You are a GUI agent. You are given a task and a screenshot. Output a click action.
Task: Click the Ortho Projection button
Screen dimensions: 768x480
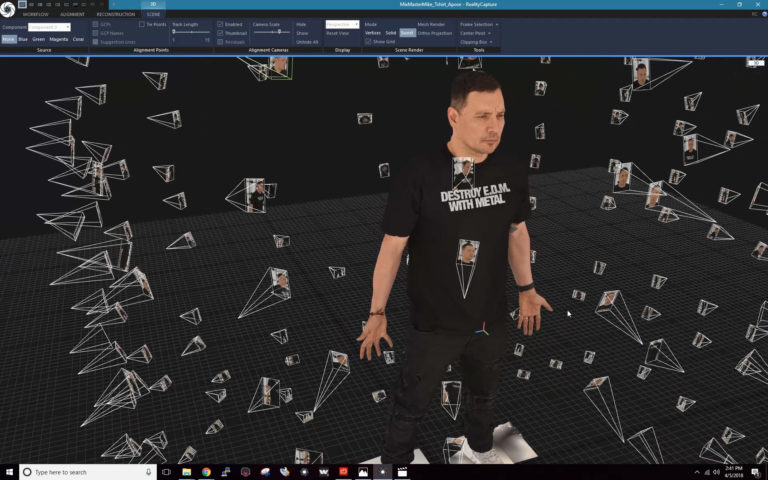pos(435,33)
